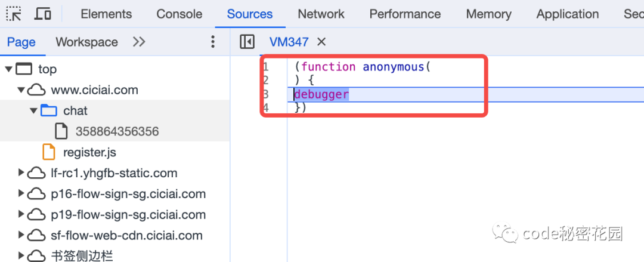
Task: Click the register.js orange file icon
Action: point(49,152)
